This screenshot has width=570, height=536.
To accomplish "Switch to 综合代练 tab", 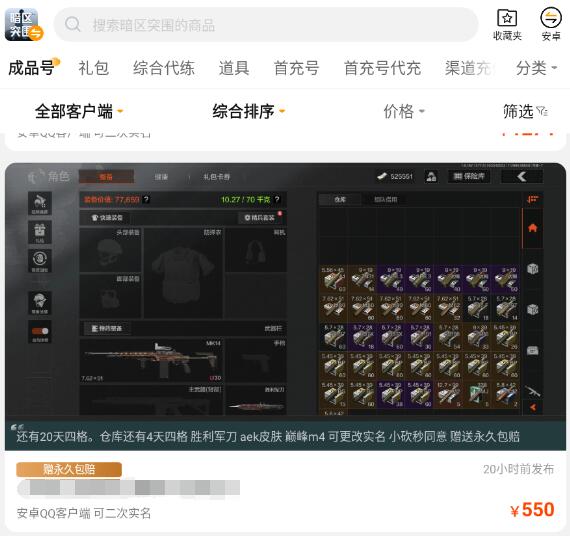I will [x=164, y=68].
